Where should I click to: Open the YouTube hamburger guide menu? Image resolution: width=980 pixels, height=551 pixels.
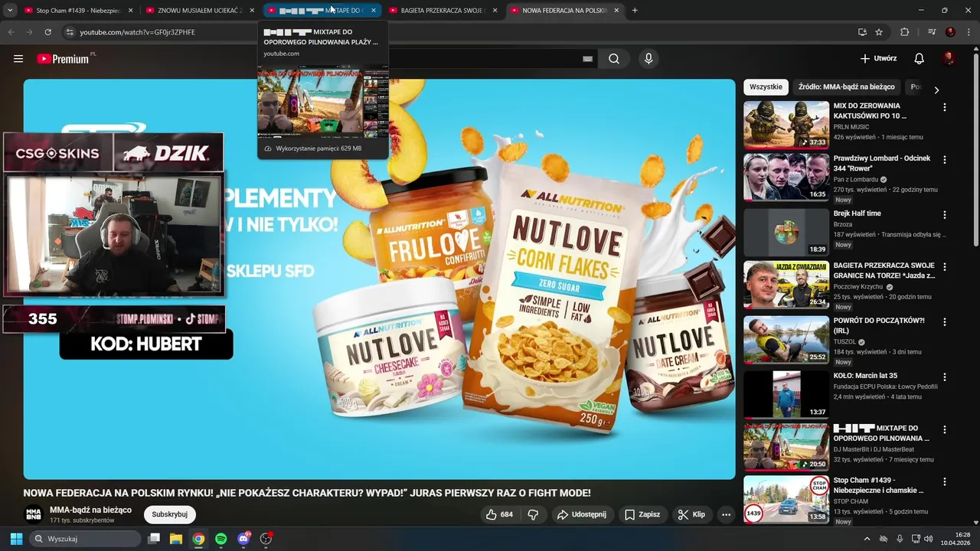(18, 59)
